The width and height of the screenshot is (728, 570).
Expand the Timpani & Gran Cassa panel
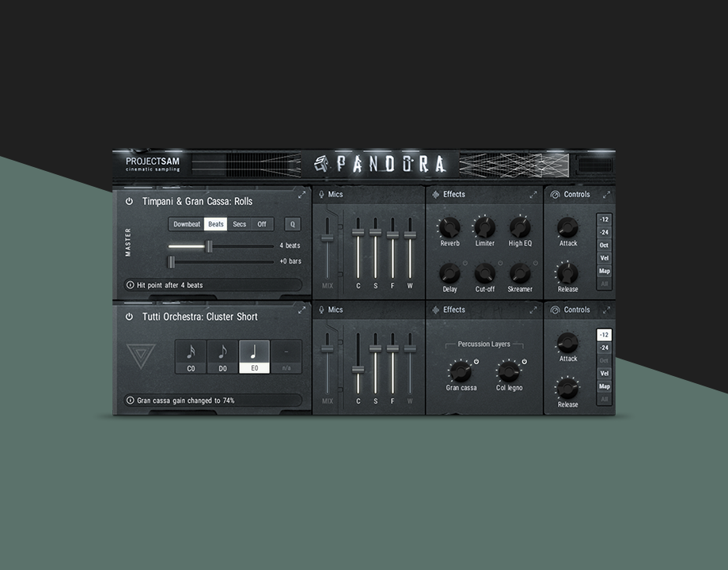tap(301, 195)
